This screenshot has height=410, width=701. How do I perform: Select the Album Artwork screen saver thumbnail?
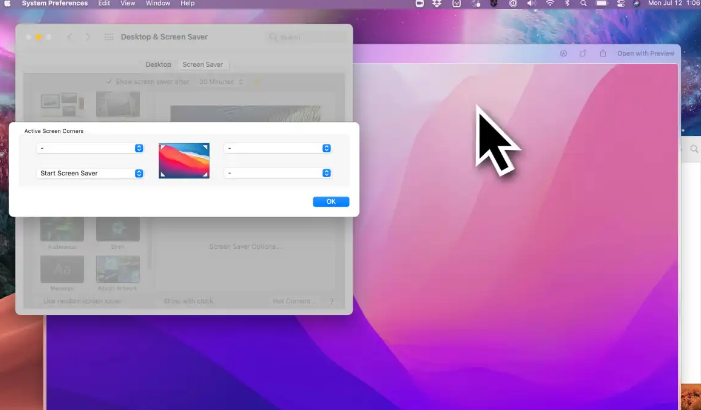coord(118,269)
